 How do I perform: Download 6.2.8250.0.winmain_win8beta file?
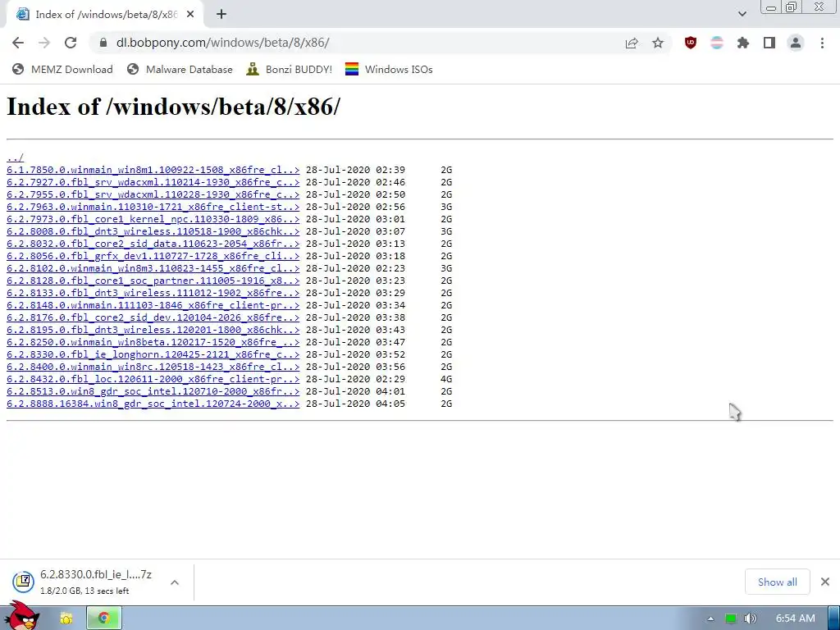point(153,342)
